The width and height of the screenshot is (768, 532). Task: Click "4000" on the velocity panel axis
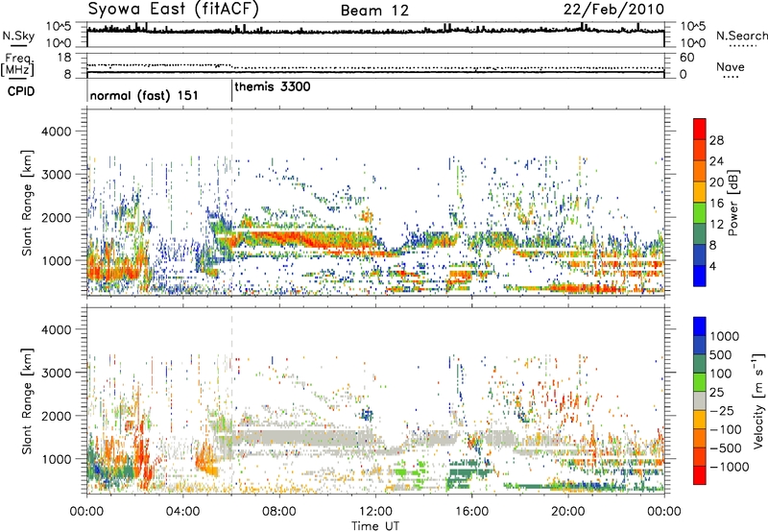point(56,329)
